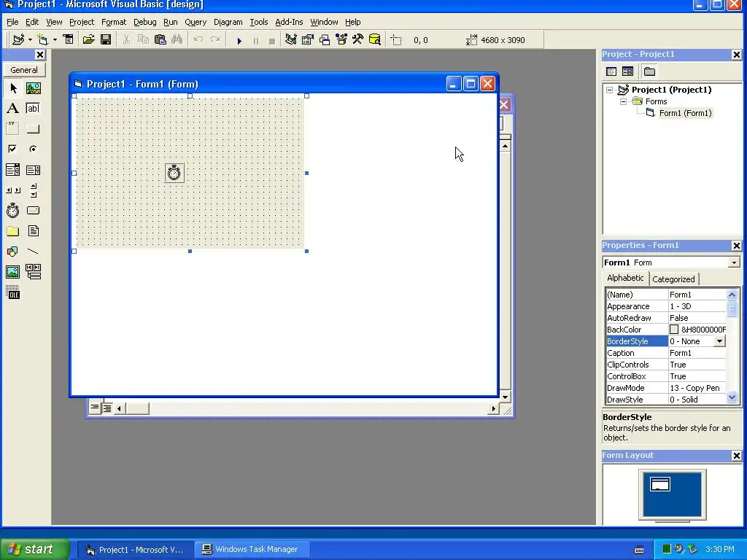Toggle Full Module View in code window

107,408
